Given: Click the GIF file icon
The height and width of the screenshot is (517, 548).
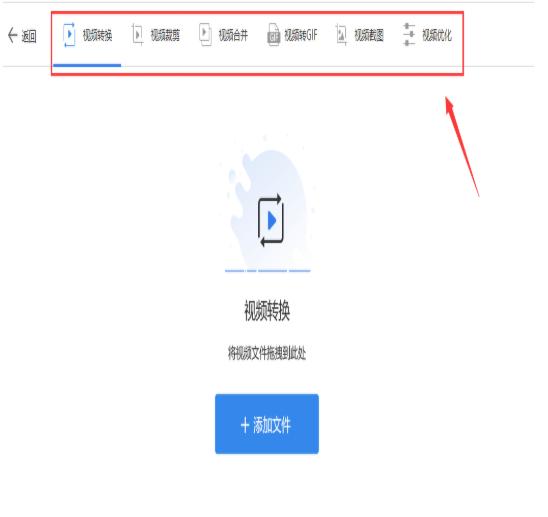Looking at the screenshot, I should 274,35.
